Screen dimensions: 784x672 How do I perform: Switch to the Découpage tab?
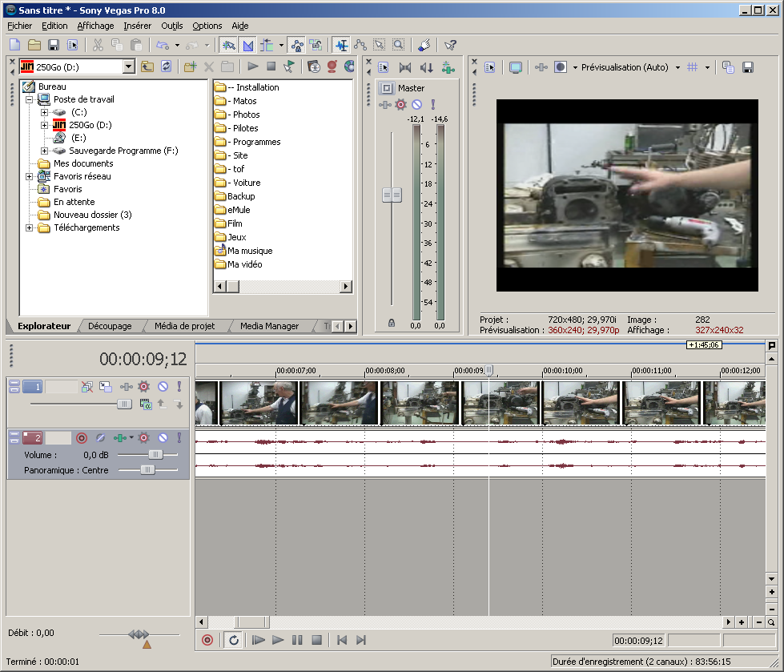110,326
